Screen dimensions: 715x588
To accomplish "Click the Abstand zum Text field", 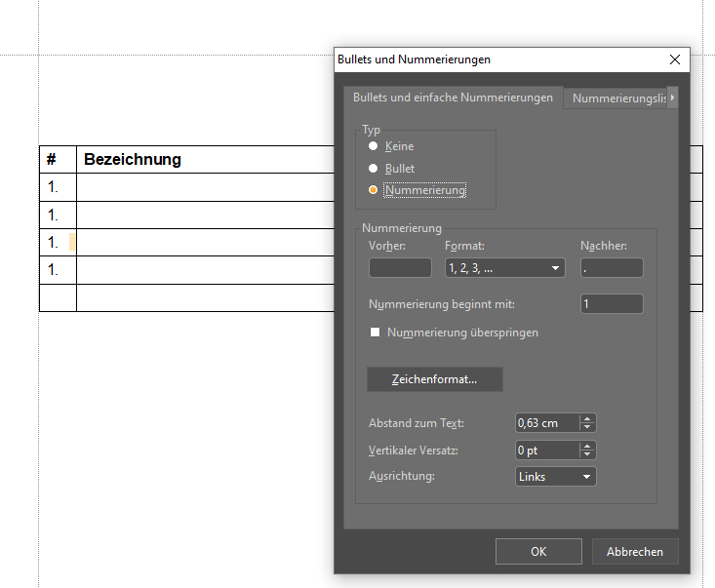I will (x=547, y=423).
